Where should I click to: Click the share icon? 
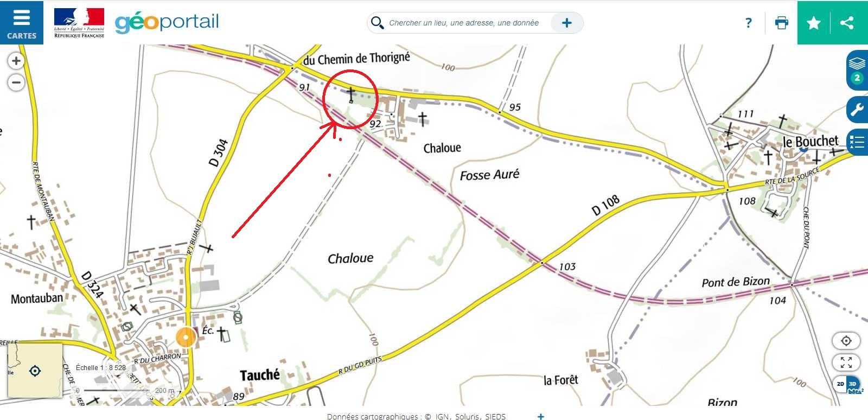click(x=847, y=23)
